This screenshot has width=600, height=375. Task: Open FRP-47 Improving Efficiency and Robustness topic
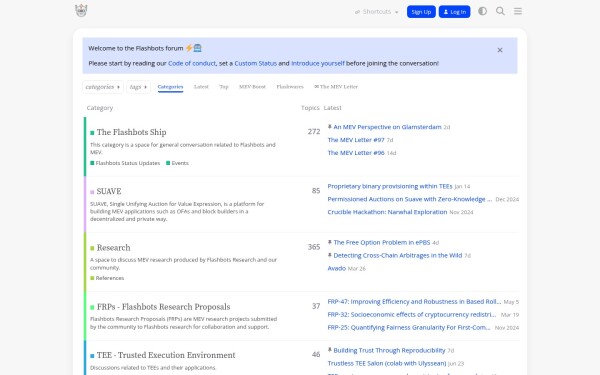click(414, 302)
